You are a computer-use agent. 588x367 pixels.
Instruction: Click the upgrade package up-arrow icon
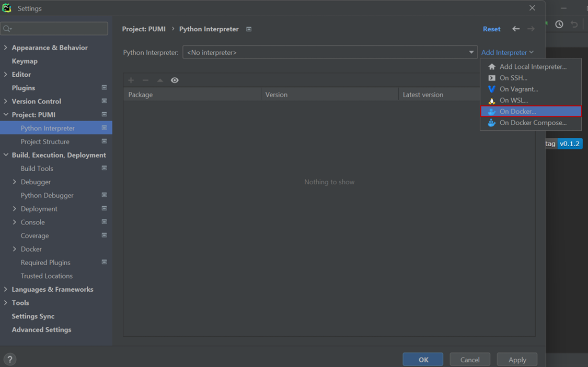pyautogui.click(x=160, y=80)
